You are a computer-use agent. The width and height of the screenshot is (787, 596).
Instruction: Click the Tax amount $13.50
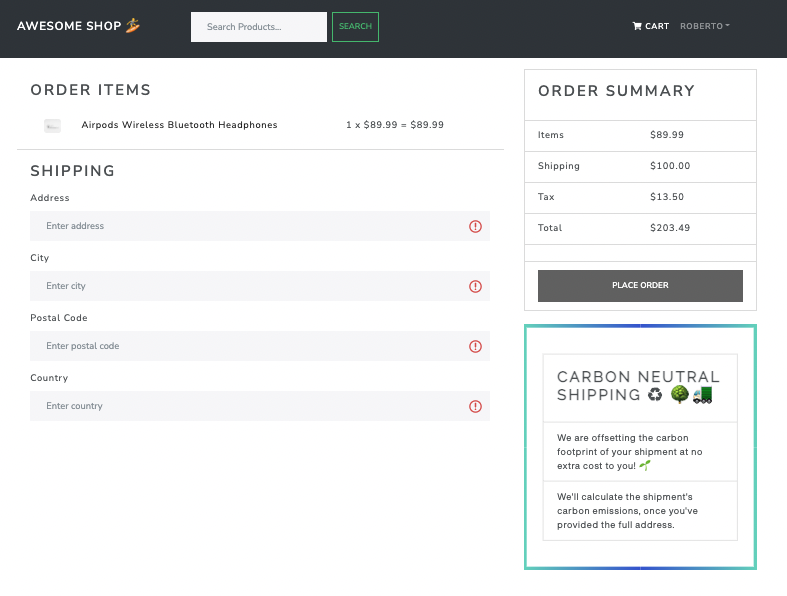tap(667, 197)
